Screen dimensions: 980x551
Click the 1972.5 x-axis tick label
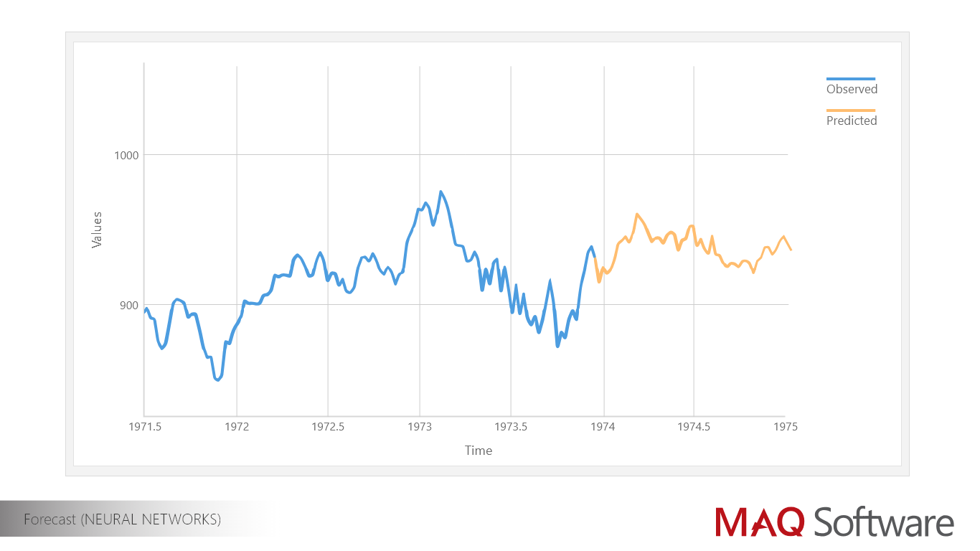(328, 426)
